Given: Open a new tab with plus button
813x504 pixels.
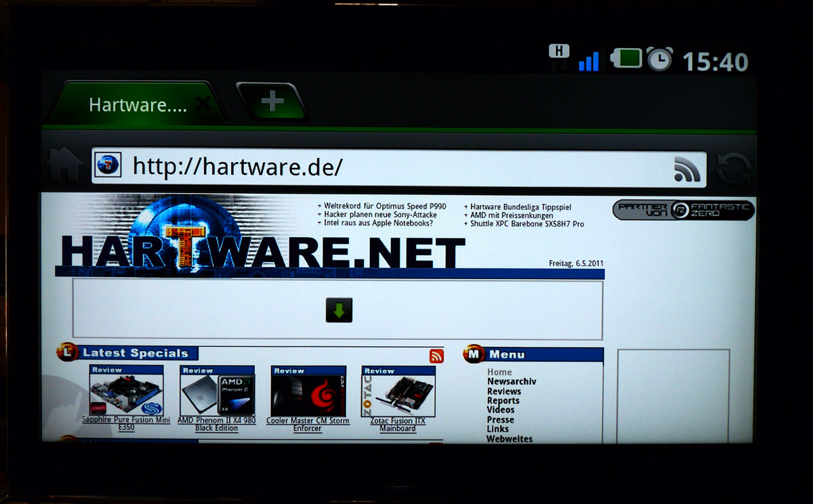Looking at the screenshot, I should tap(272, 102).
